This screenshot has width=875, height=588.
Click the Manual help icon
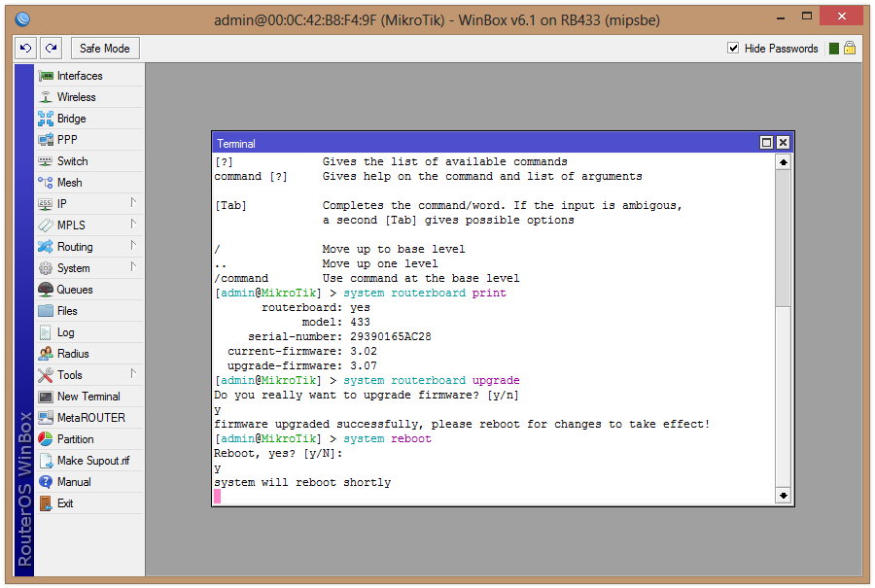(46, 482)
